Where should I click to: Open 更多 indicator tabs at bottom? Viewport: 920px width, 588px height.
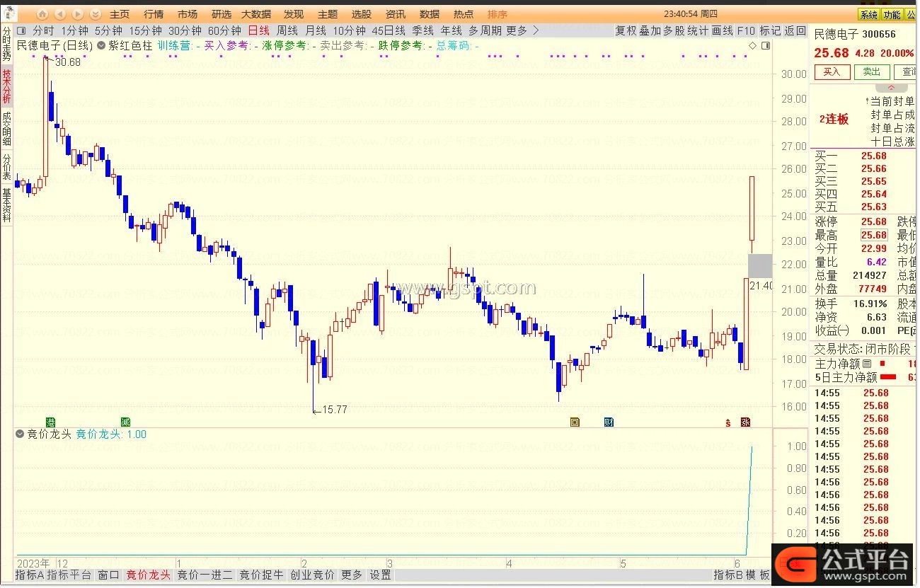[x=352, y=575]
